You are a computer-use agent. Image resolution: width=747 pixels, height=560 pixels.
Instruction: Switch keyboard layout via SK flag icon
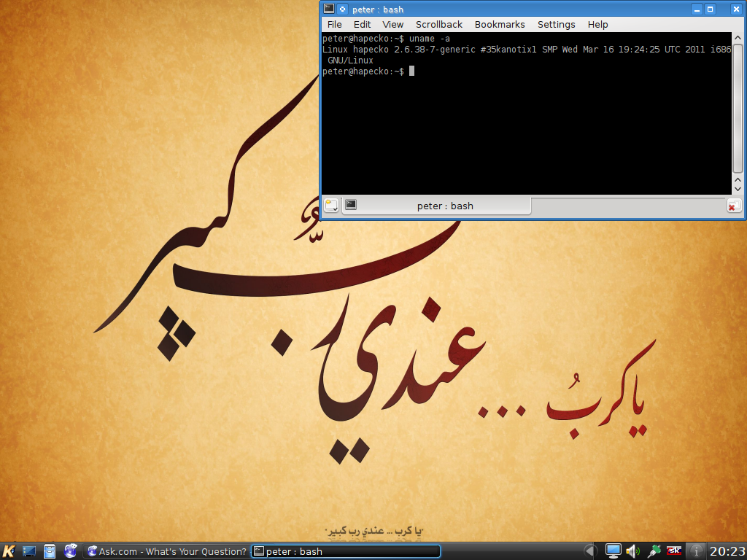673,551
